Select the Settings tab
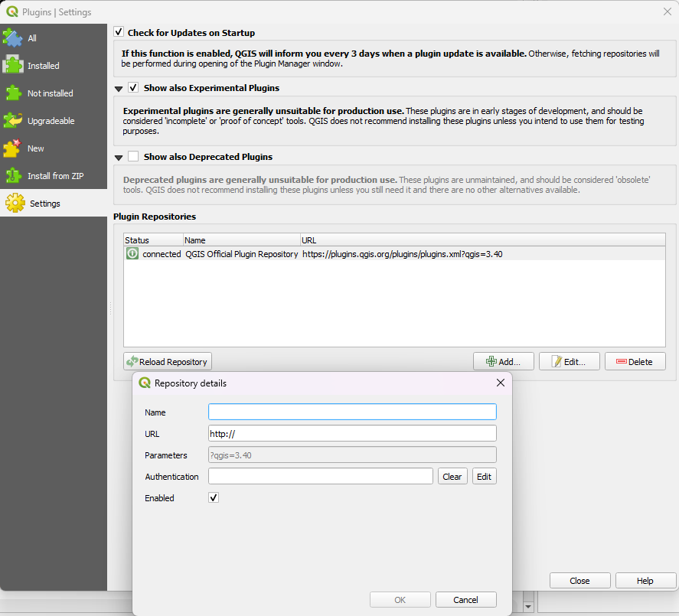 pyautogui.click(x=54, y=203)
